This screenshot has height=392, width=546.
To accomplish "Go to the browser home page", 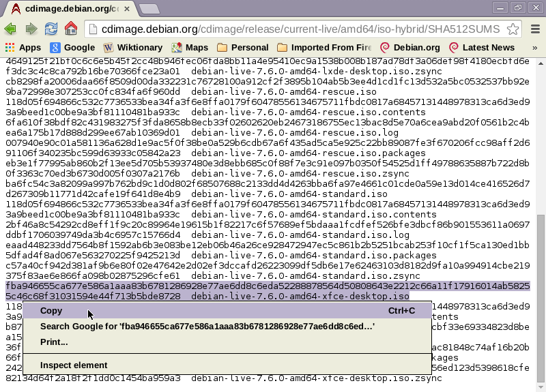I will 70,29.
